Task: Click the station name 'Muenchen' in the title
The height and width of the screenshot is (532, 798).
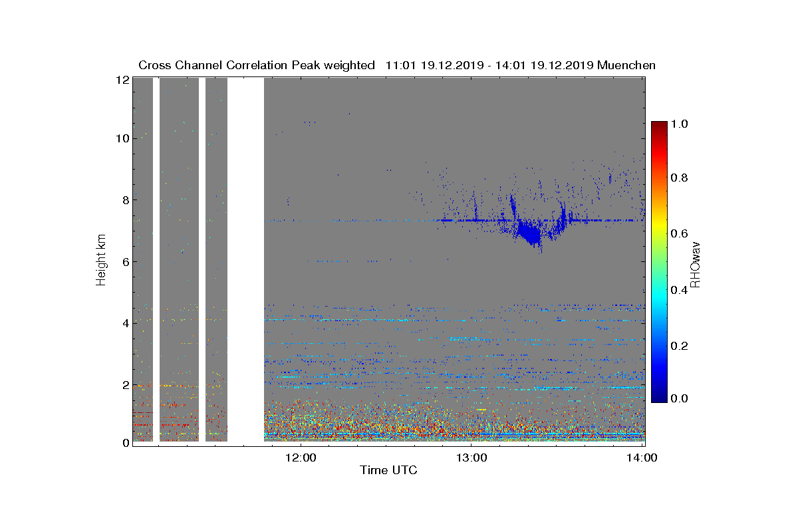Action: [x=626, y=65]
